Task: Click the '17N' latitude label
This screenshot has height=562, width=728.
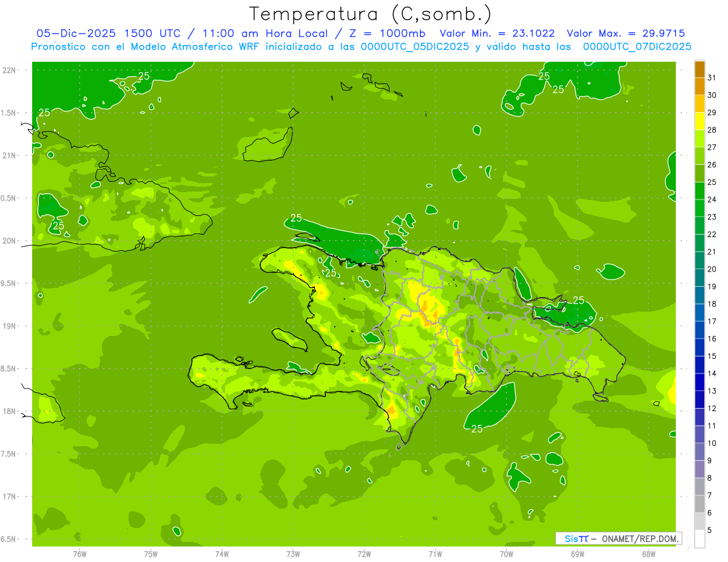Action: click(10, 497)
